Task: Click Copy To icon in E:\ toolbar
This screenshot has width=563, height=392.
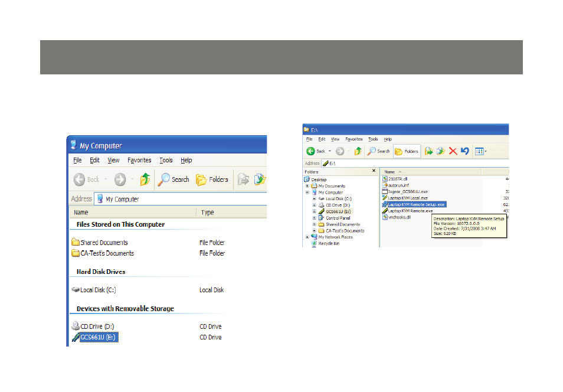Action: pyautogui.click(x=441, y=151)
